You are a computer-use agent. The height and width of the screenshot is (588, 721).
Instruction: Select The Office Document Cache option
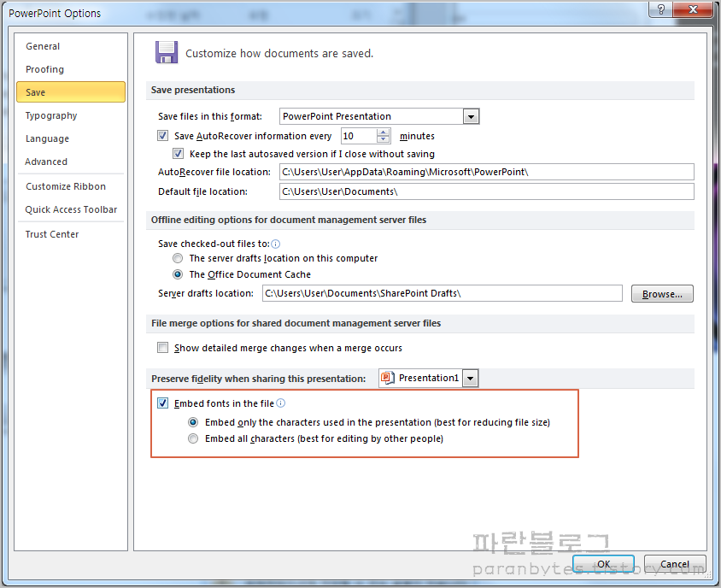click(178, 274)
